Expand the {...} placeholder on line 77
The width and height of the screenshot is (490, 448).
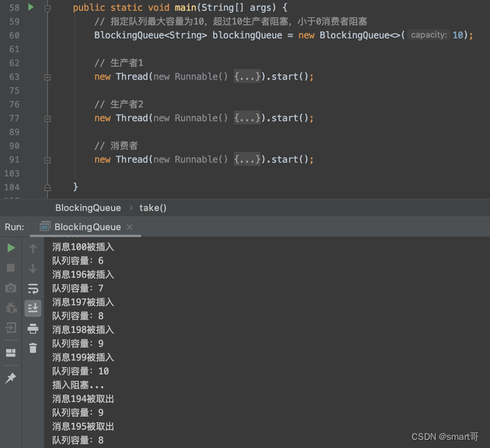point(247,118)
